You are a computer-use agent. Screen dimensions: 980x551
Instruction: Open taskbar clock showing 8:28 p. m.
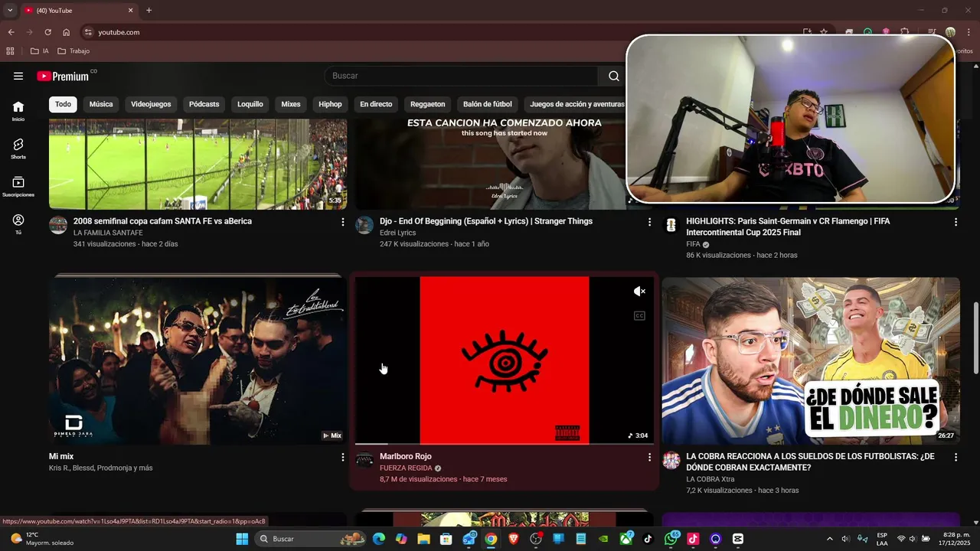[x=955, y=539]
